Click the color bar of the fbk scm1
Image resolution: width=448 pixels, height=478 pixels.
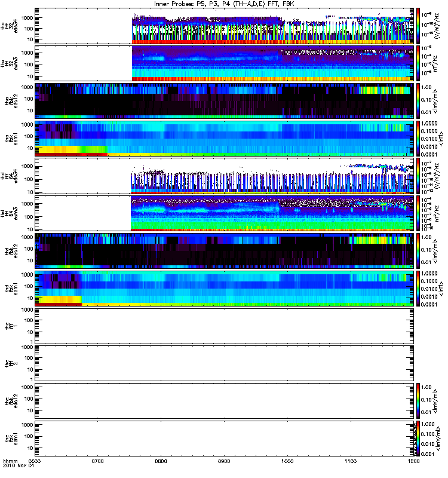coord(418,439)
